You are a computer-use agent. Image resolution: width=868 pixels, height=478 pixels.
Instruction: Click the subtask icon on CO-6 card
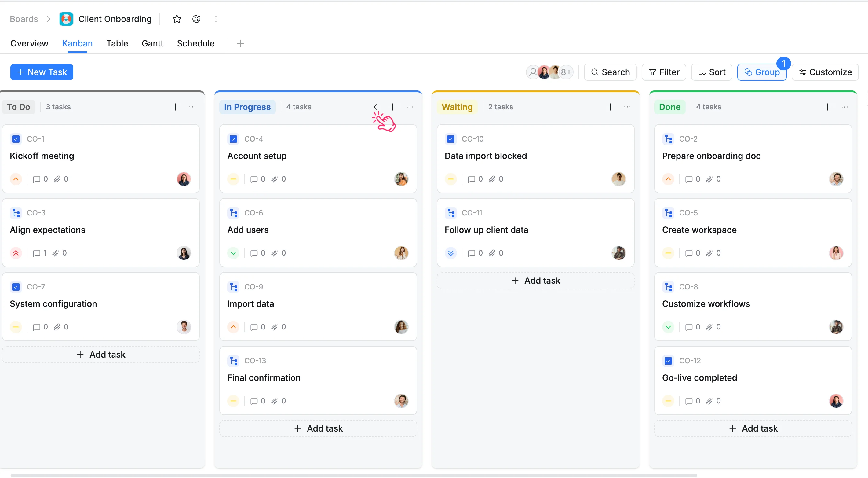234,213
